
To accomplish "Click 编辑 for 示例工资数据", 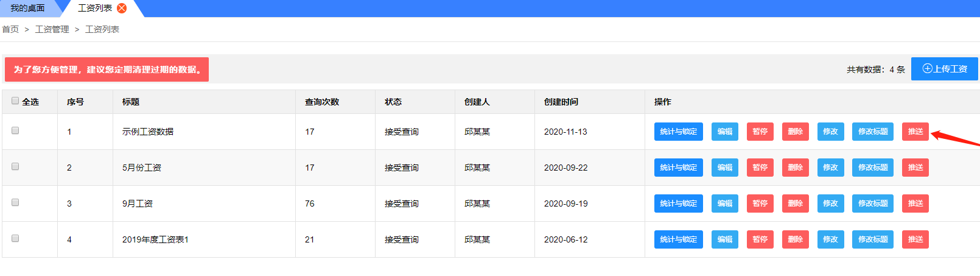I will click(x=725, y=132).
